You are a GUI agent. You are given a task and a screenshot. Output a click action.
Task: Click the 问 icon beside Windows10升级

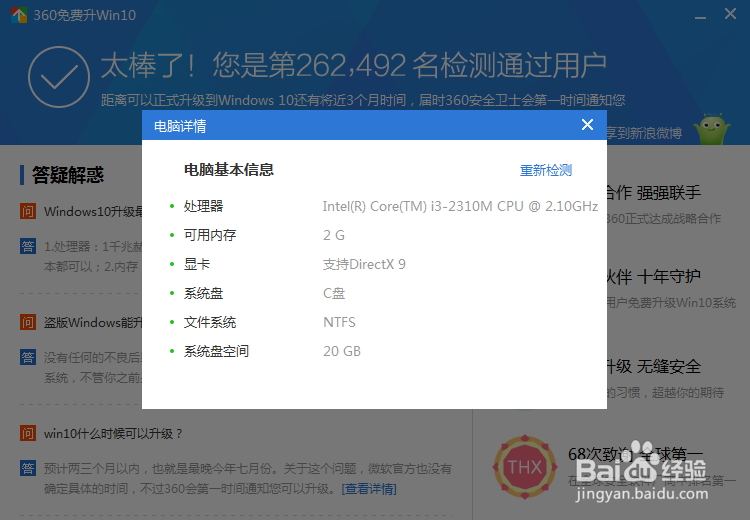pos(28,211)
